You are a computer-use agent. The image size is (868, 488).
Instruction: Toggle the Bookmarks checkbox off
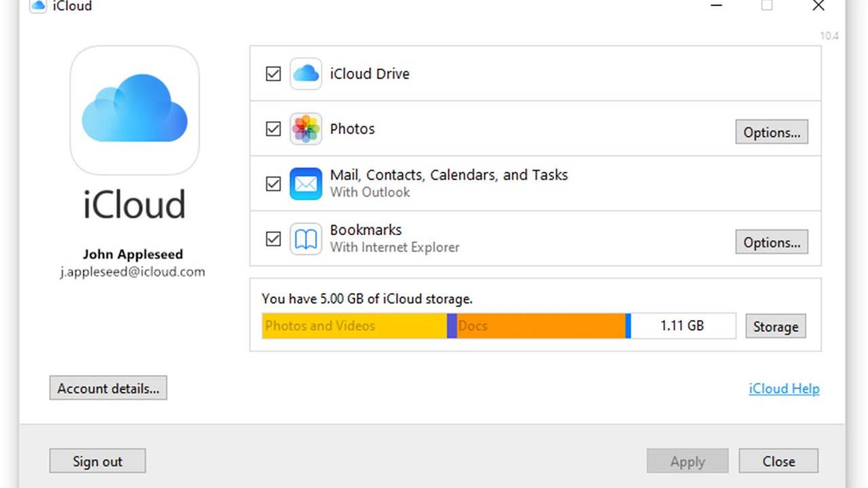(x=273, y=239)
